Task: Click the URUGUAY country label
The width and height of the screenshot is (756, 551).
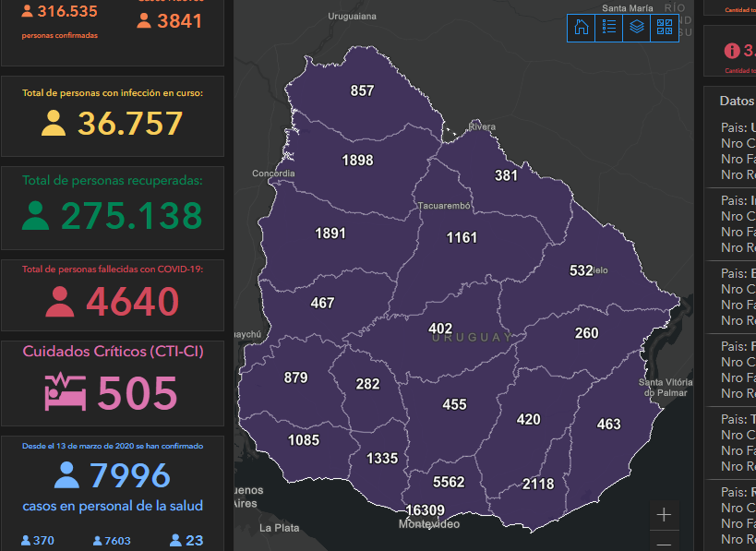Action: 472,338
